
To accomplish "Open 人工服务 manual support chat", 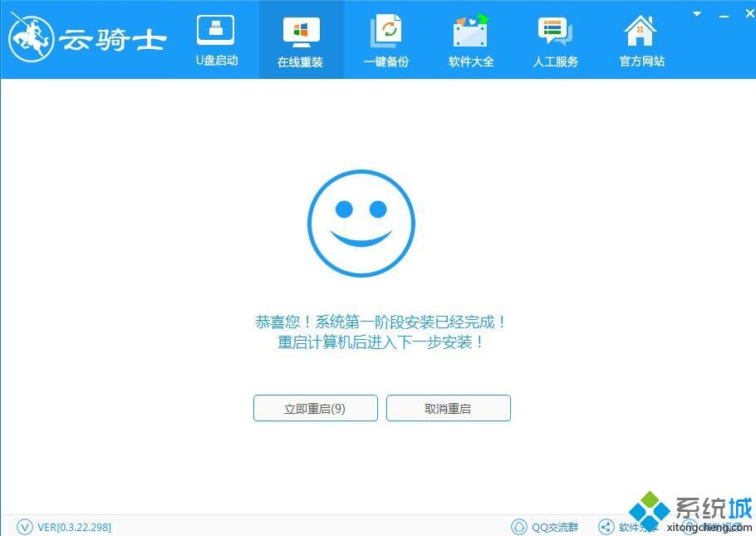I will tap(555, 33).
